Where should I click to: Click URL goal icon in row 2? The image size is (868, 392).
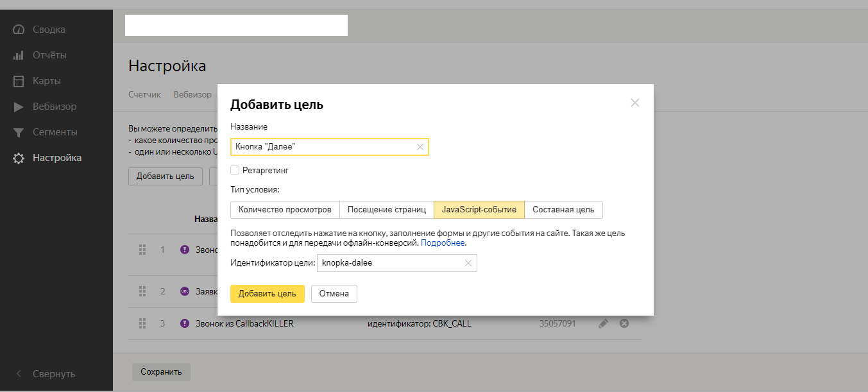tap(185, 291)
